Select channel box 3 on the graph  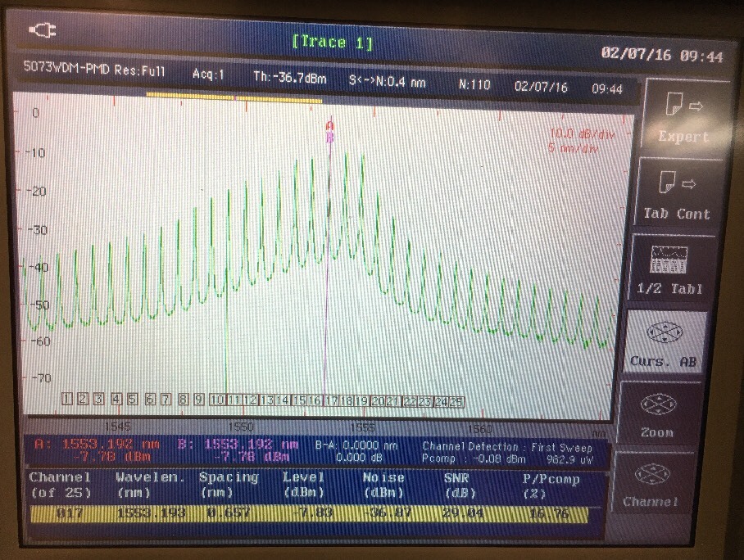pos(98,399)
